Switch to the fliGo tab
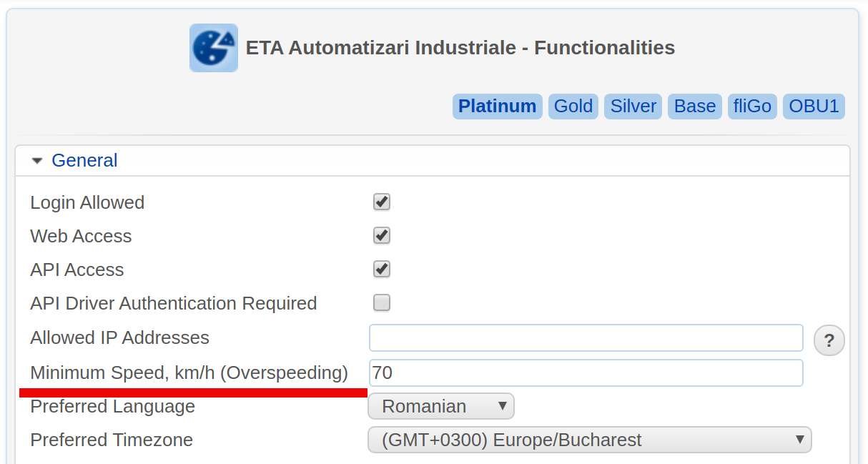This screenshot has height=464, width=868. (752, 106)
